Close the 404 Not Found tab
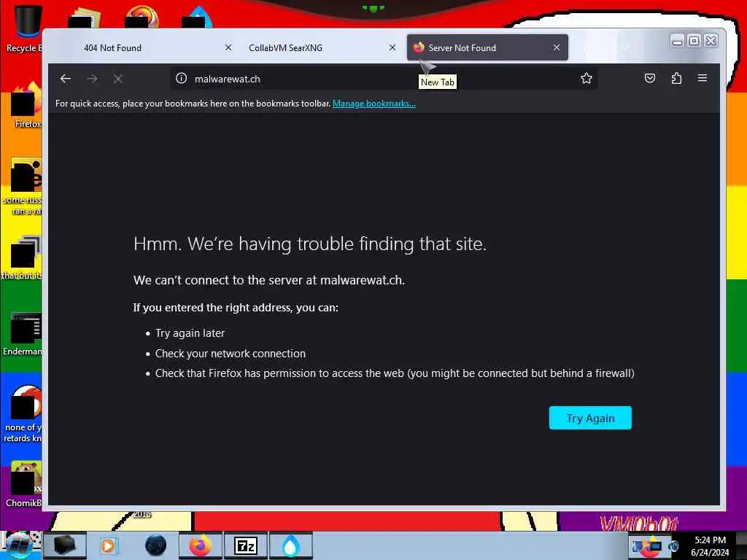747x560 pixels. 228,47
